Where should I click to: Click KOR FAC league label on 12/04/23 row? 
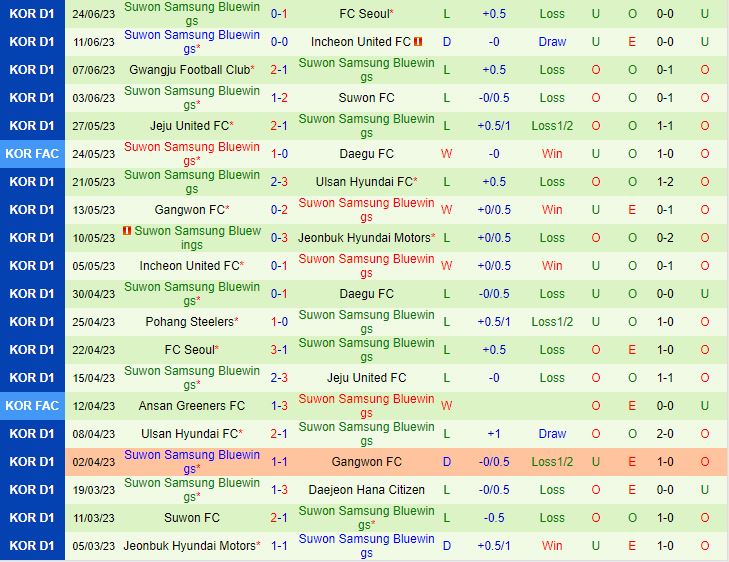[32, 405]
